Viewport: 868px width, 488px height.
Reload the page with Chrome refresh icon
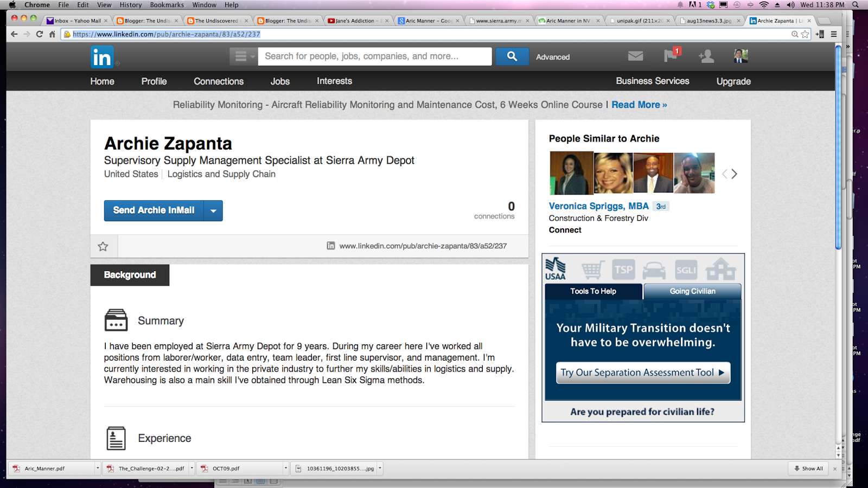[x=40, y=34]
